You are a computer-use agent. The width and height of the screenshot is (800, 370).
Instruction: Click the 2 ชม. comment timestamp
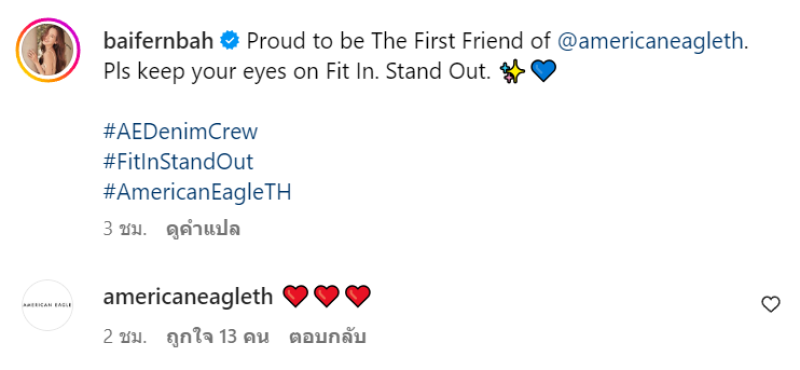tap(125, 337)
